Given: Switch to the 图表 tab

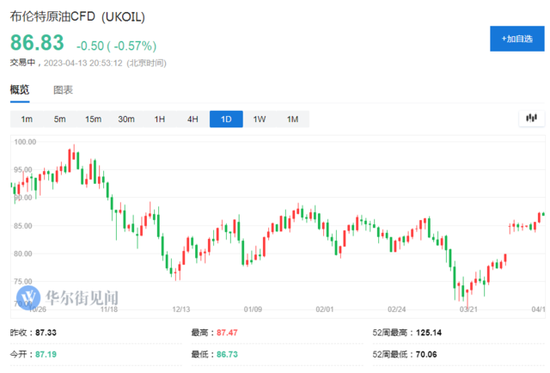Looking at the screenshot, I should point(63,90).
